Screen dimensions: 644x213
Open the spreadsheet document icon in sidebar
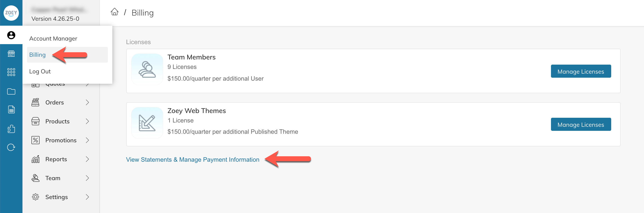pos(11,109)
